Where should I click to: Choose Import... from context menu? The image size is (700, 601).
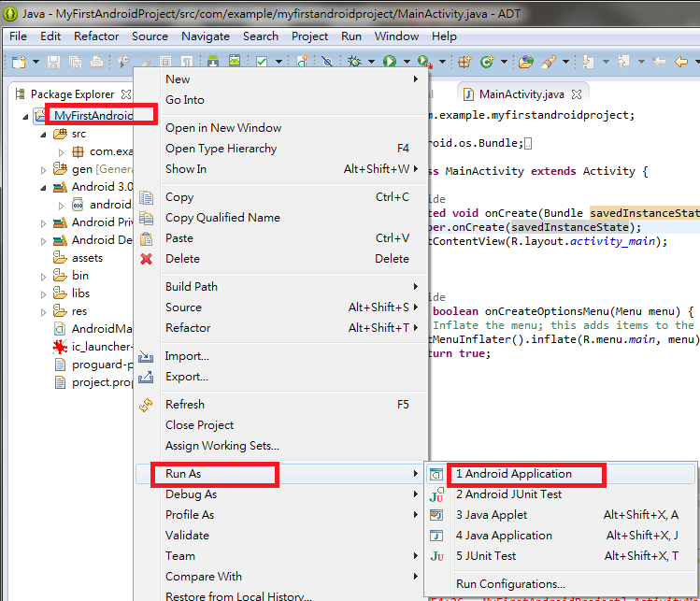[281, 356]
